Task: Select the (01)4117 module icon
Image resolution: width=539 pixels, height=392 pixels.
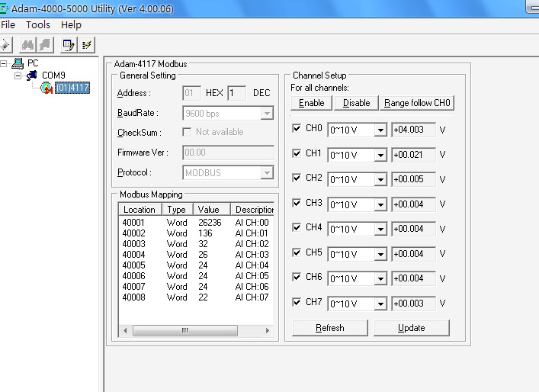Action: click(47, 88)
